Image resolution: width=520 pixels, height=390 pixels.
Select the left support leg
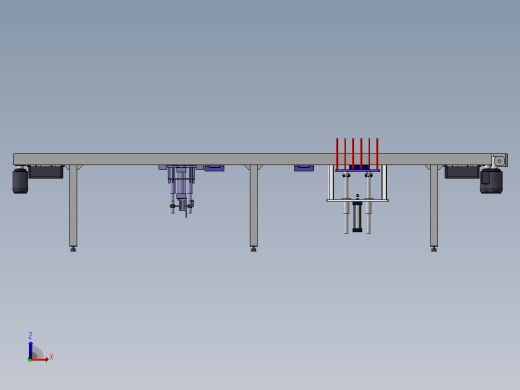73,206
